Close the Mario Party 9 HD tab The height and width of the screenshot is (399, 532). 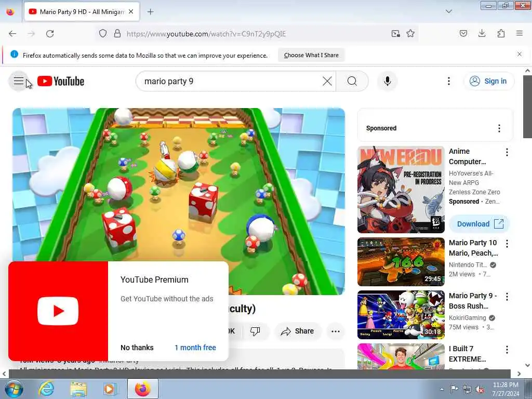pyautogui.click(x=131, y=11)
